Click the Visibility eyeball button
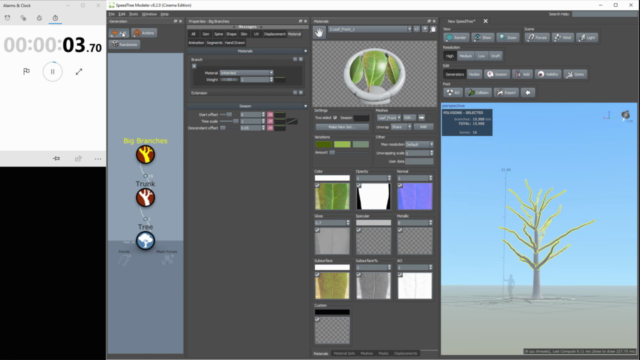 click(548, 74)
